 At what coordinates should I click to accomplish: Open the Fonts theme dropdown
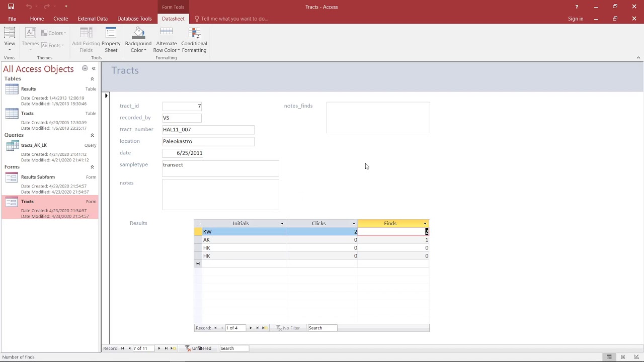pyautogui.click(x=53, y=45)
